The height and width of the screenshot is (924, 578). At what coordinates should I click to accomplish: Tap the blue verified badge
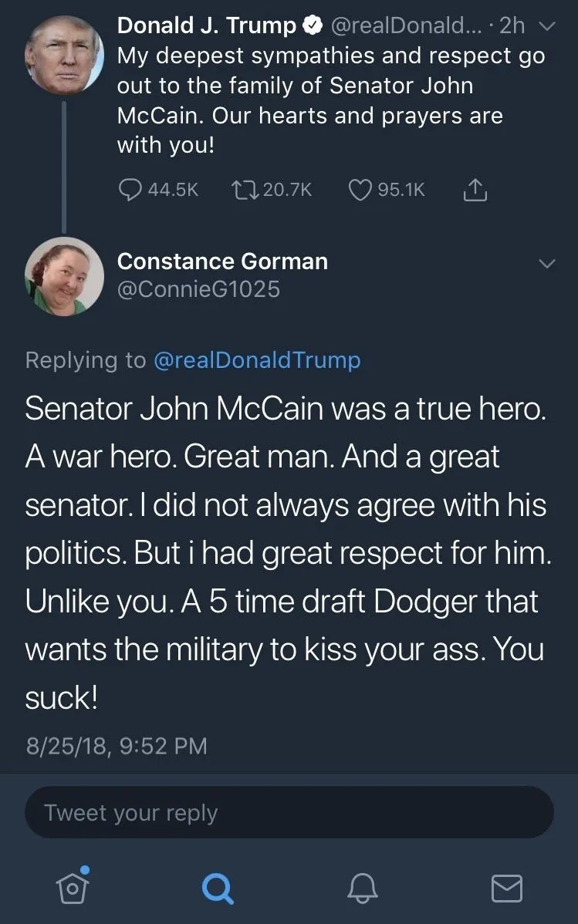pyautogui.click(x=312, y=26)
